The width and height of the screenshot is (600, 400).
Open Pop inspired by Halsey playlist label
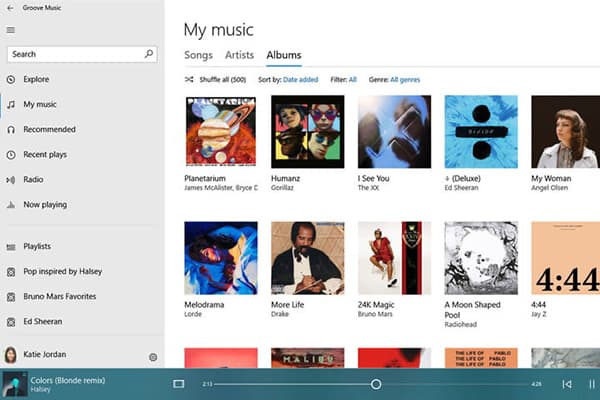63,271
